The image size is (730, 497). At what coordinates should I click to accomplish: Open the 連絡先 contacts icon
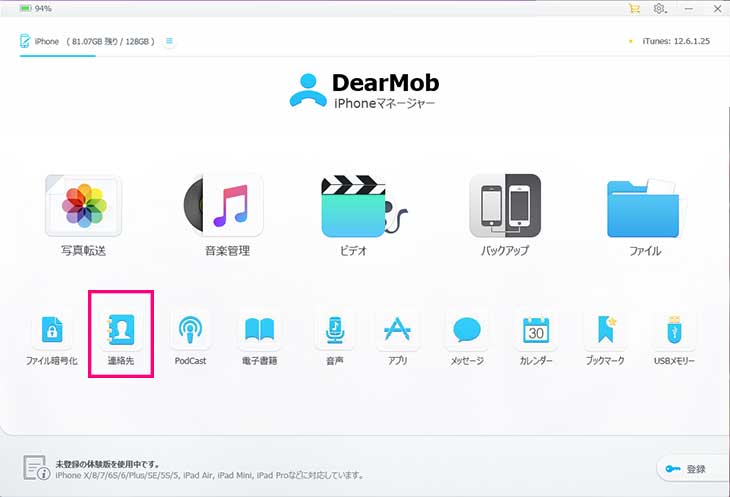coord(121,330)
